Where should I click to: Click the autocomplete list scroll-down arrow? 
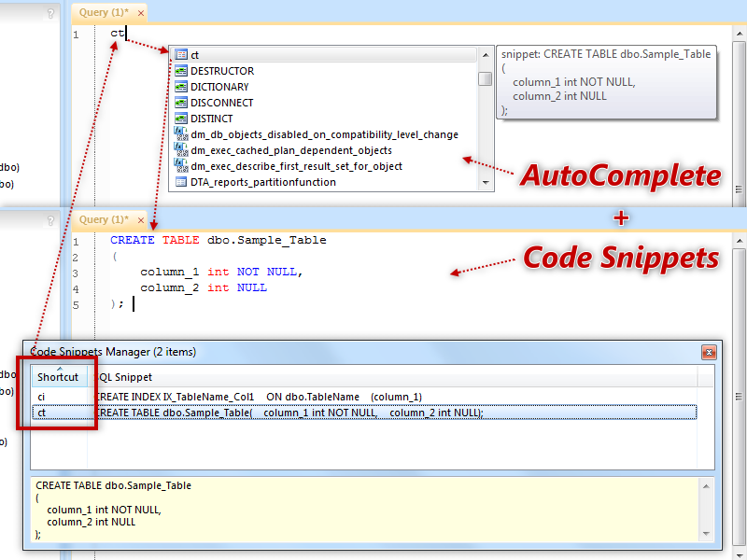click(x=486, y=182)
